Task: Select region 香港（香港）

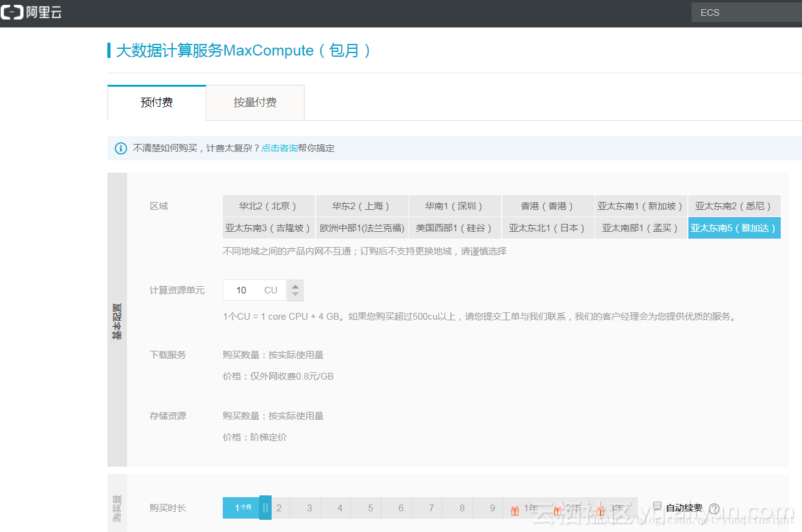Action: 548,206
